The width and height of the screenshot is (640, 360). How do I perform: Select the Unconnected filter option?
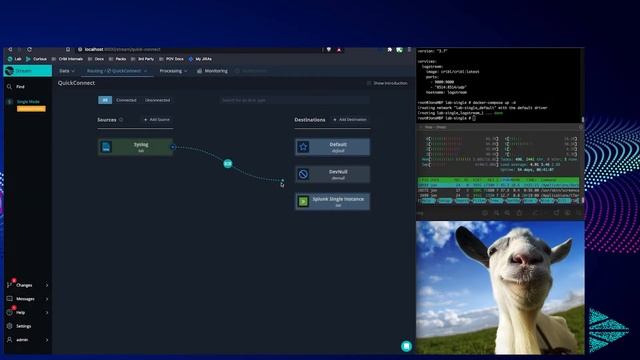158,100
